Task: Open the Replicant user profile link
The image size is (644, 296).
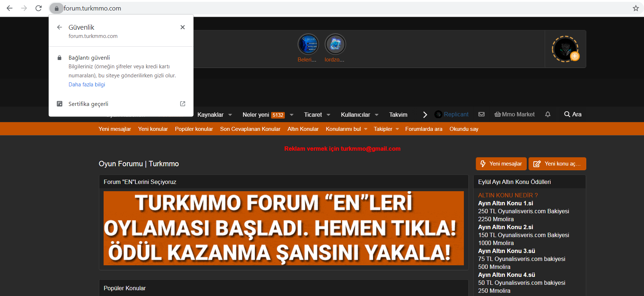Action: click(452, 114)
